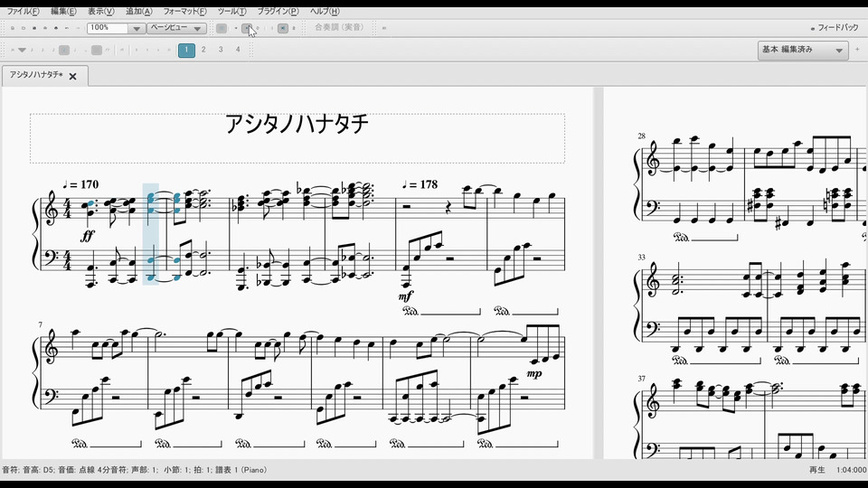Create a new score with the New icon

pyautogui.click(x=12, y=28)
